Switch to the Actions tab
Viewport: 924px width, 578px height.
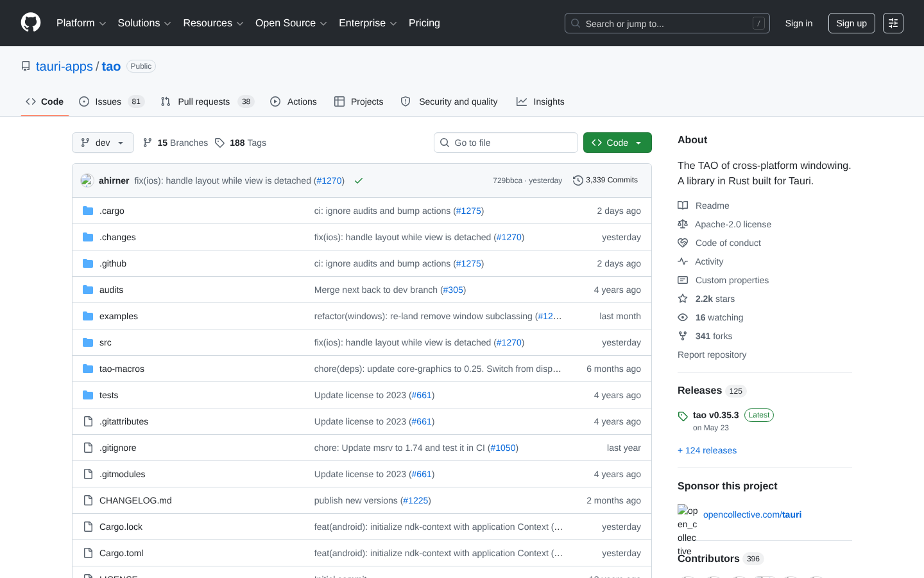(x=294, y=101)
